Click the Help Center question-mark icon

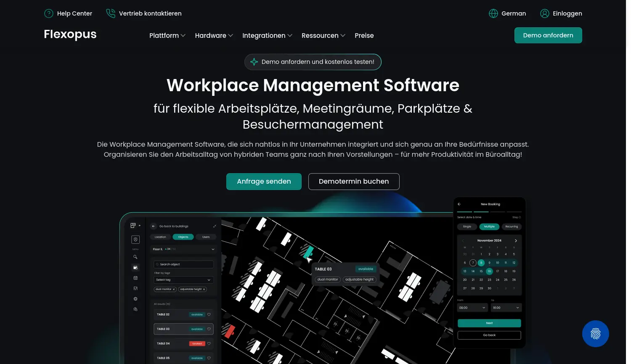49,13
